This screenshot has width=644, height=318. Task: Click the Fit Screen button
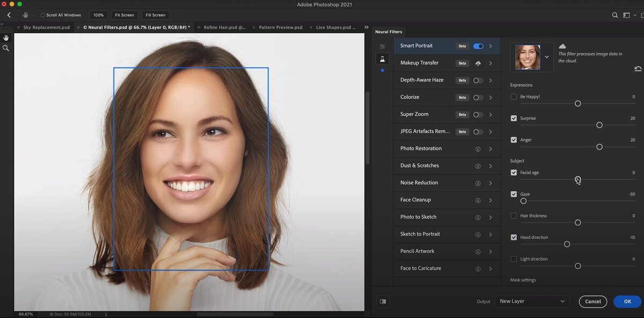pyautogui.click(x=124, y=15)
